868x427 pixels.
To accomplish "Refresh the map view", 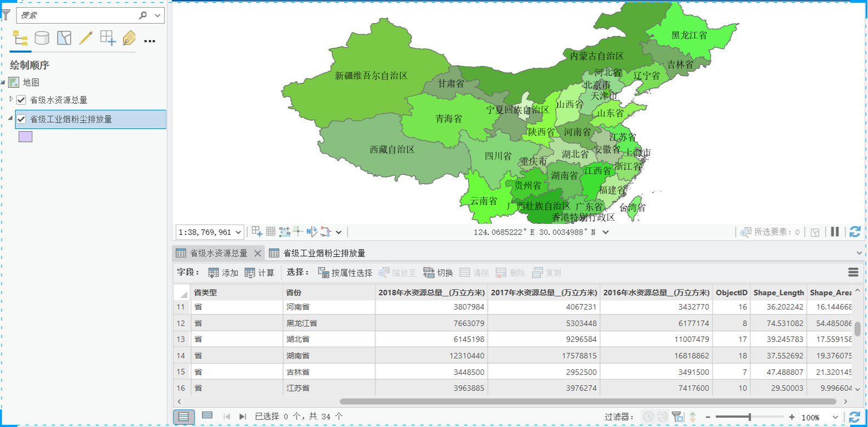I will click(x=854, y=232).
